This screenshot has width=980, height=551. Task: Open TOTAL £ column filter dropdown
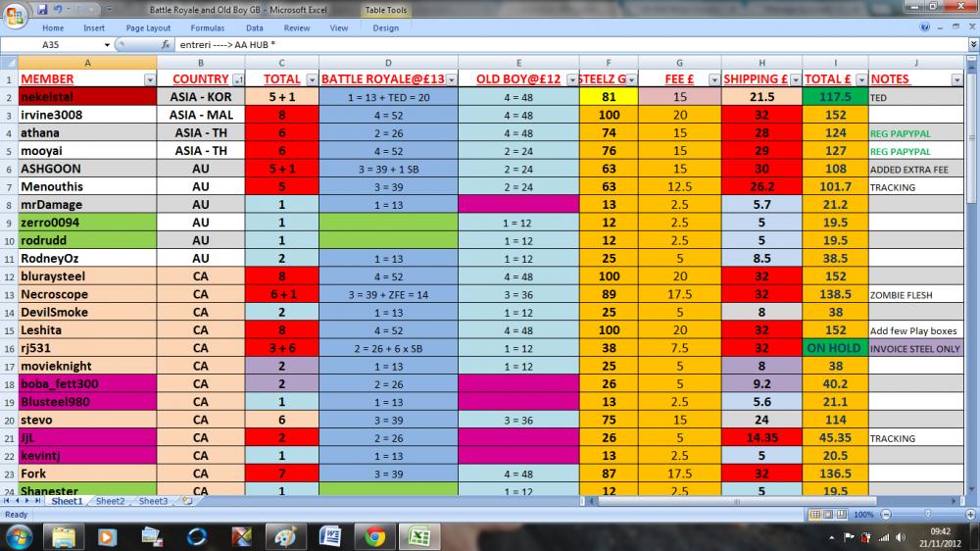[x=861, y=79]
